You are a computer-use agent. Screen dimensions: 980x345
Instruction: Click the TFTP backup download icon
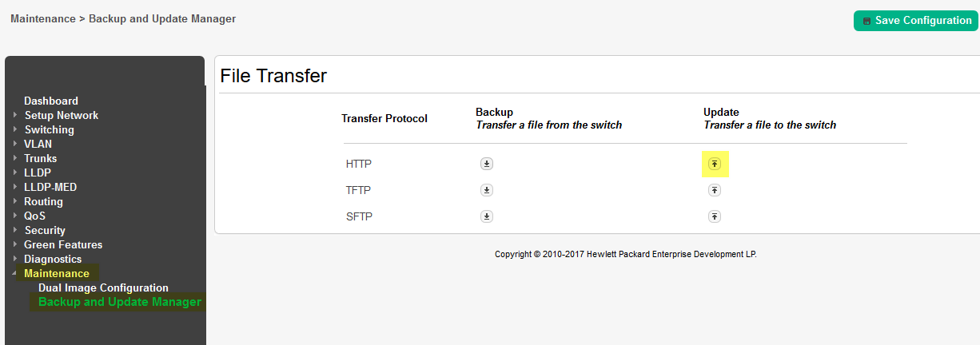pos(487,190)
